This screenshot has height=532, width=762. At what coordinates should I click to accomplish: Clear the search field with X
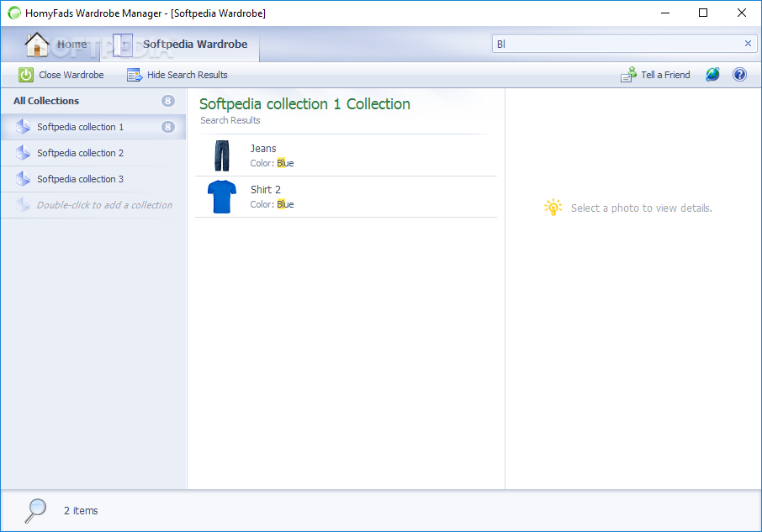[x=748, y=44]
